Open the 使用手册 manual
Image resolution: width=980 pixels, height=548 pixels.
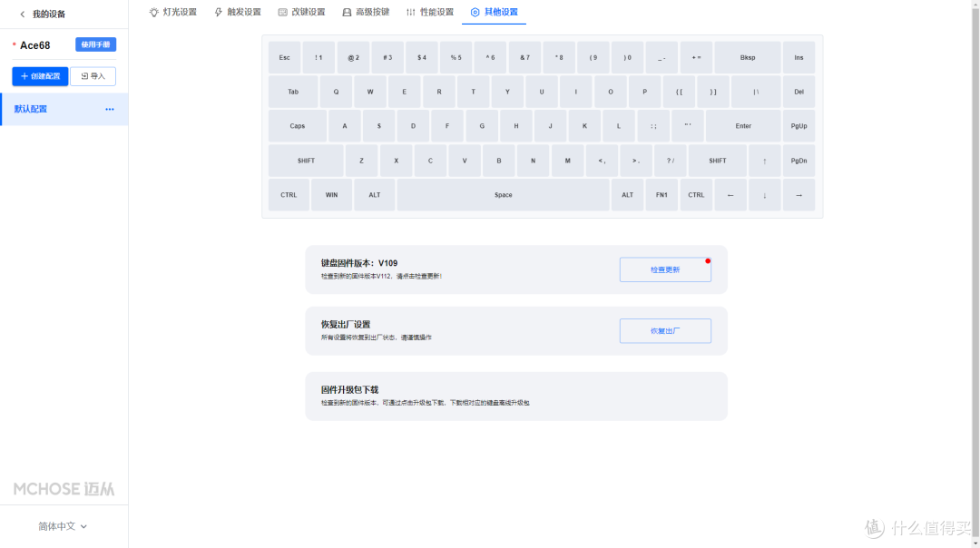point(95,44)
